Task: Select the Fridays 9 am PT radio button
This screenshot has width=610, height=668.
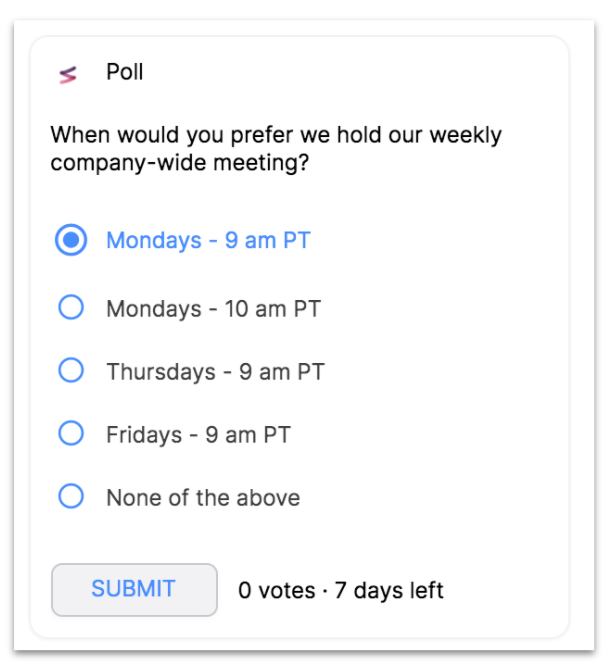Action: tap(71, 433)
